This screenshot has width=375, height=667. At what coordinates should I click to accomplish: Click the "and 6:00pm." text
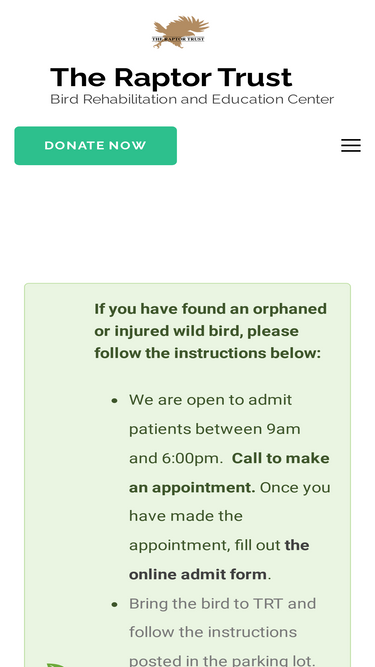tap(176, 459)
